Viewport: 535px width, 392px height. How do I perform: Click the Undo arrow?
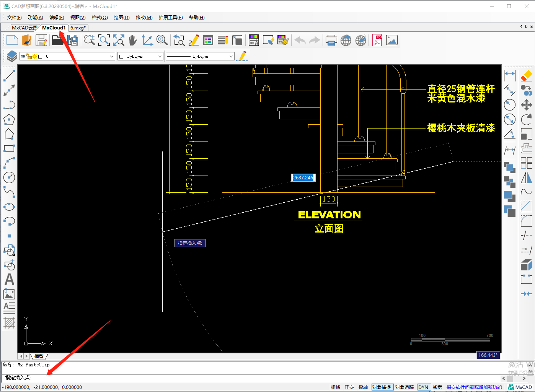(x=300, y=40)
